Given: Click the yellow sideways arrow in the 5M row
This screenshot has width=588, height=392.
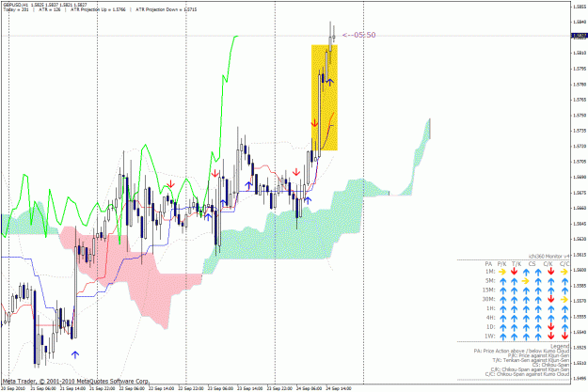Looking at the screenshot, I should tap(526, 281).
